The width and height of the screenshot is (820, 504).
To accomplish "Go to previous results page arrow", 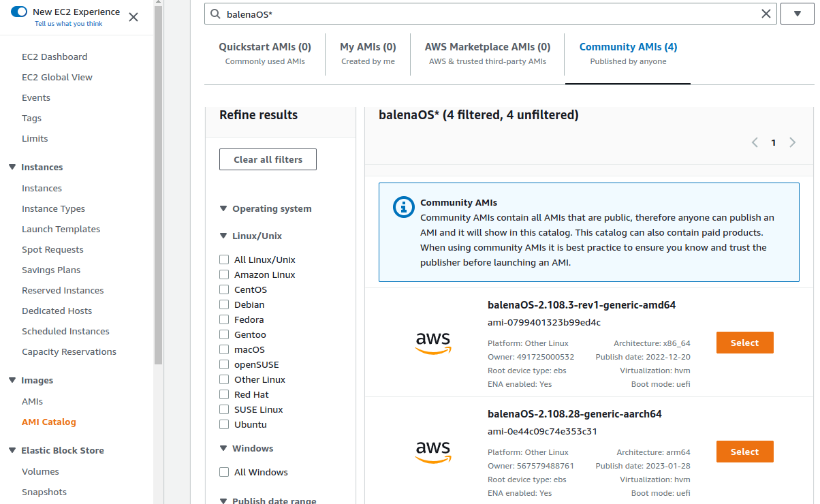I will tap(755, 142).
